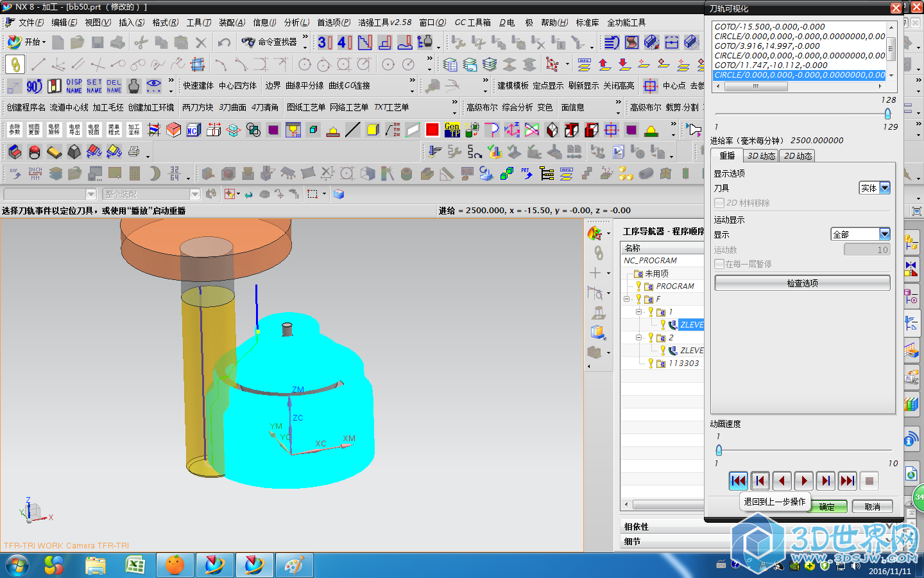This screenshot has width=924, height=578.
Task: Click the 检查选项 button
Action: [802, 283]
